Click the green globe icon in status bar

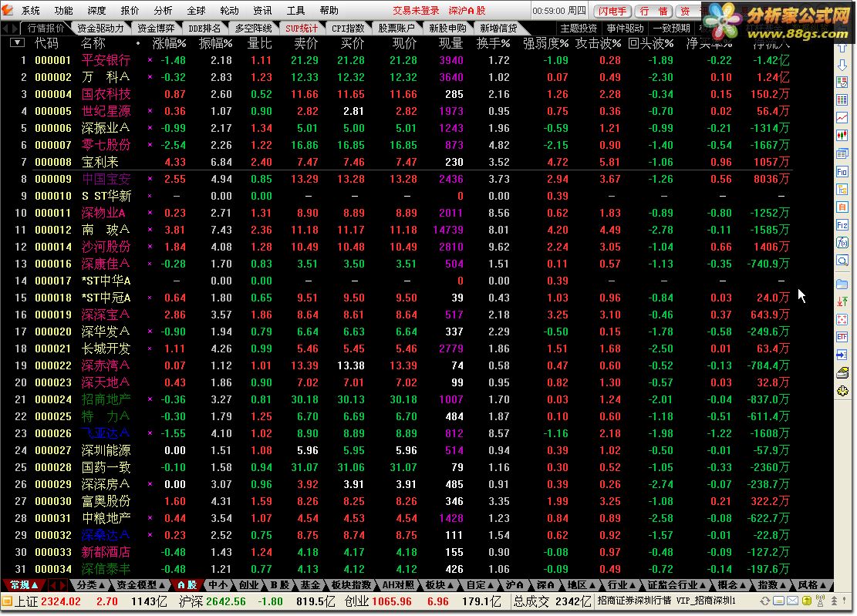(807, 601)
